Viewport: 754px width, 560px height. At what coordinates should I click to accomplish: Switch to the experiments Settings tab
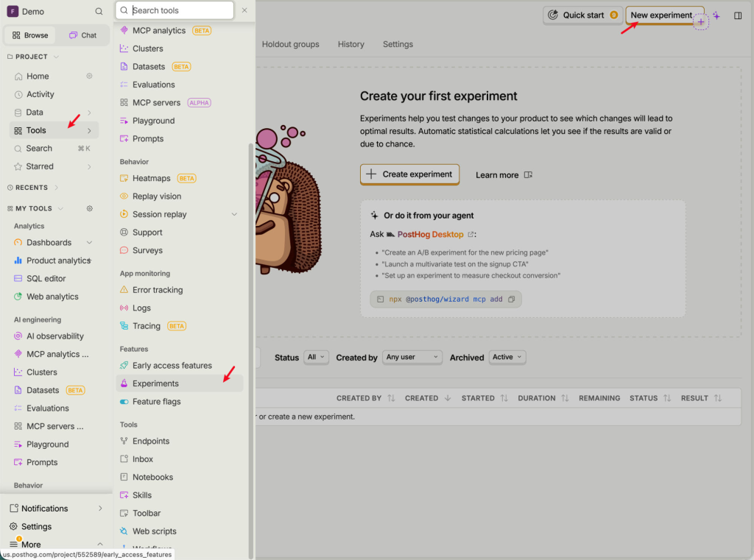click(x=398, y=44)
